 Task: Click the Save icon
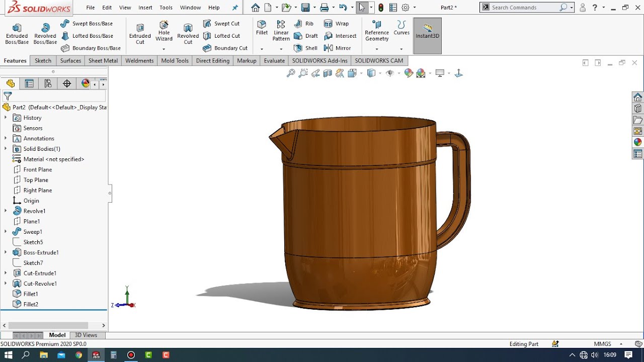click(305, 8)
